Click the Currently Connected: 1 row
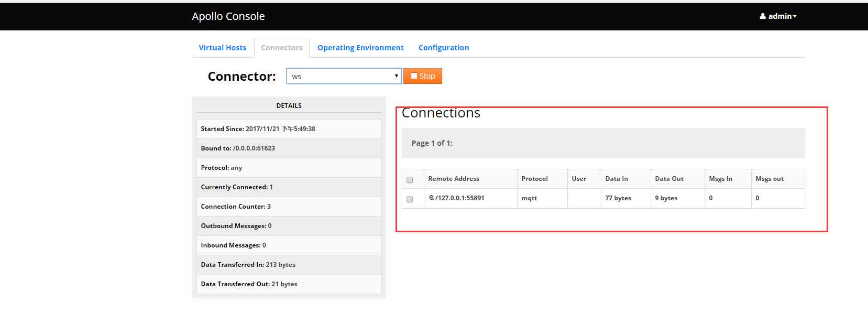Screen dimensions: 868x313 coord(289,187)
